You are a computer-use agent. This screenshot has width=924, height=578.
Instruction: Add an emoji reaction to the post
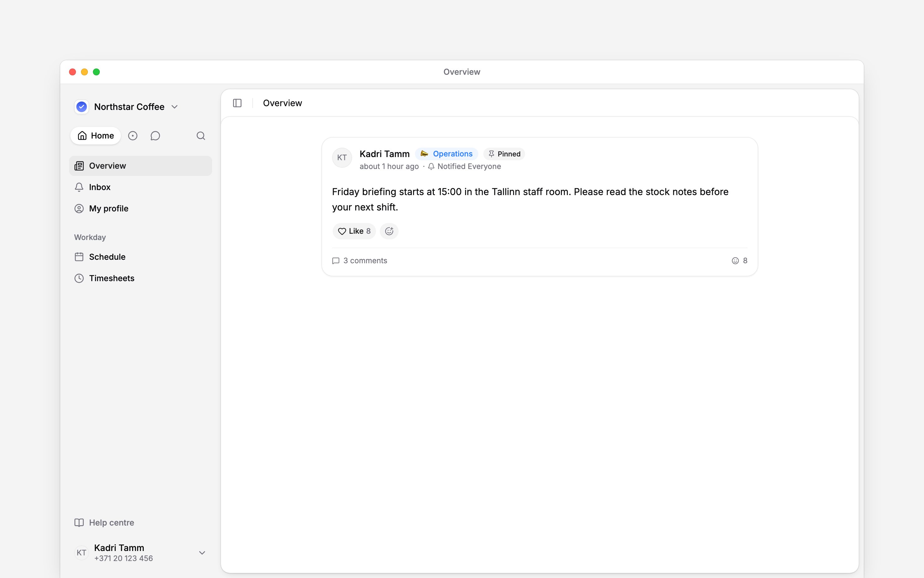click(389, 231)
